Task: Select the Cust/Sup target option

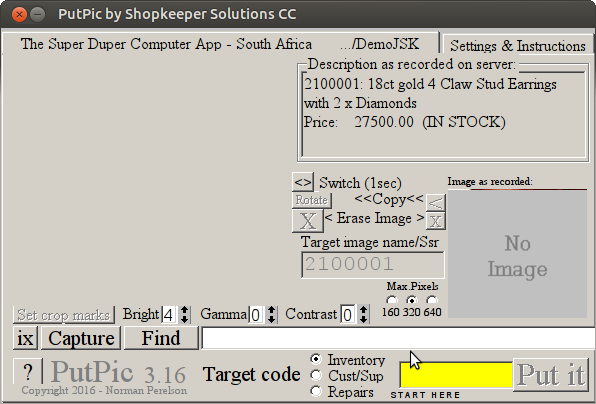Action: pyautogui.click(x=316, y=375)
